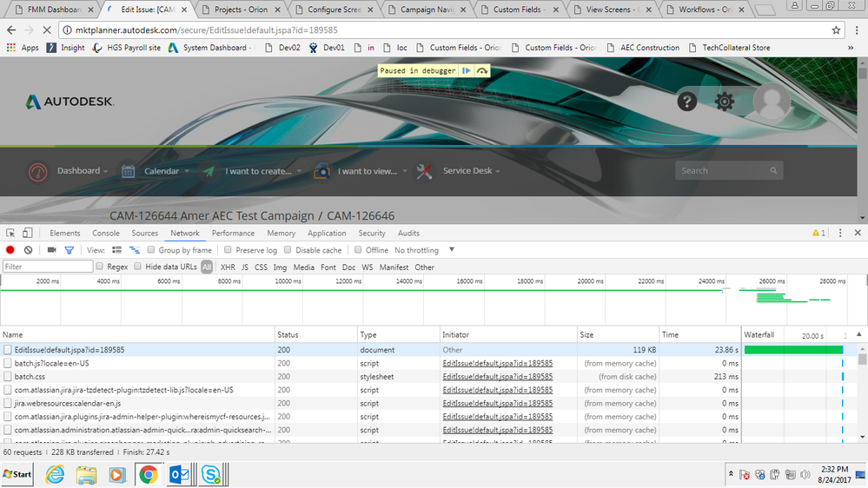Click the Windows Start button

coord(17,474)
